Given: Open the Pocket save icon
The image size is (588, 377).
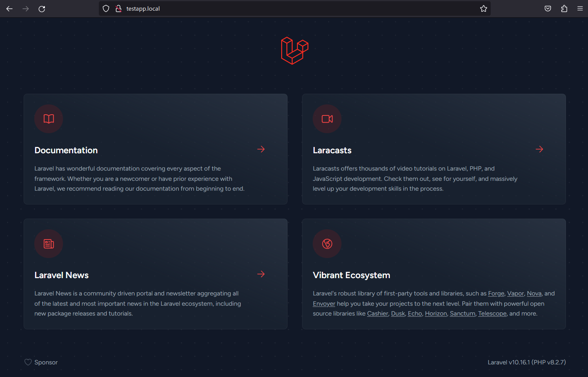Looking at the screenshot, I should 548,9.
